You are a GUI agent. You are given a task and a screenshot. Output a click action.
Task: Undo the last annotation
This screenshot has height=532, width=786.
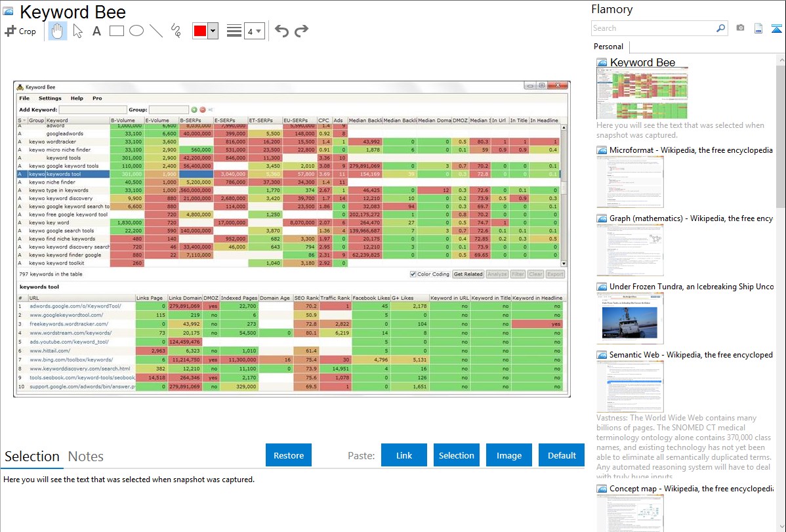[281, 31]
